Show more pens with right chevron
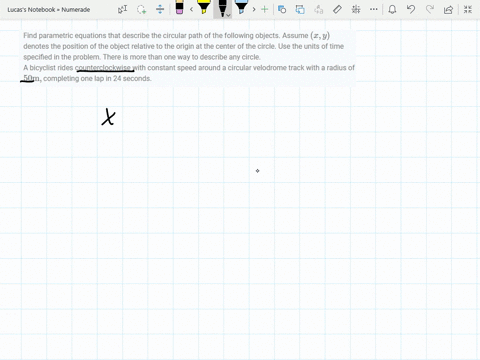The image size is (480, 360). (x=254, y=9)
